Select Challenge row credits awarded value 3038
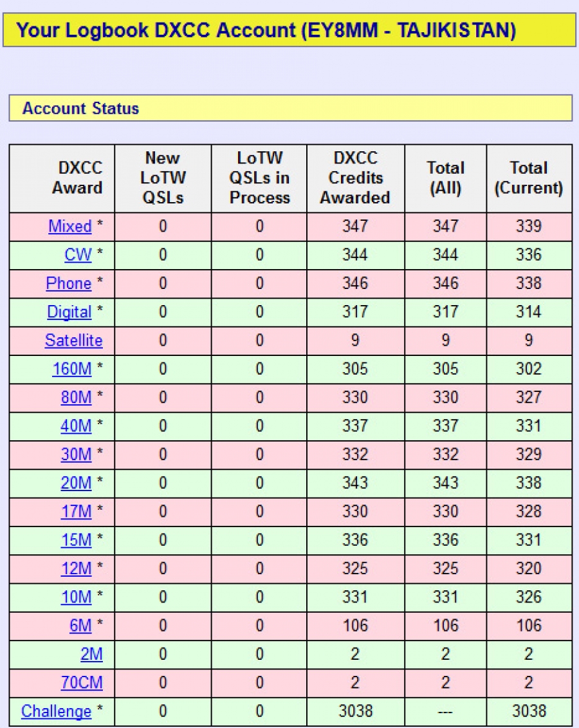579x728 pixels. click(x=355, y=711)
